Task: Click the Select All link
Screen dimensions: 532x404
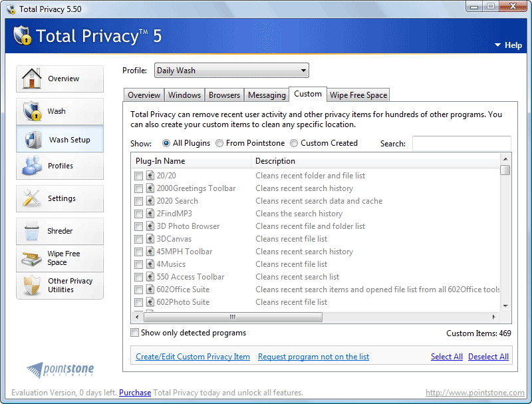Action: (446, 357)
